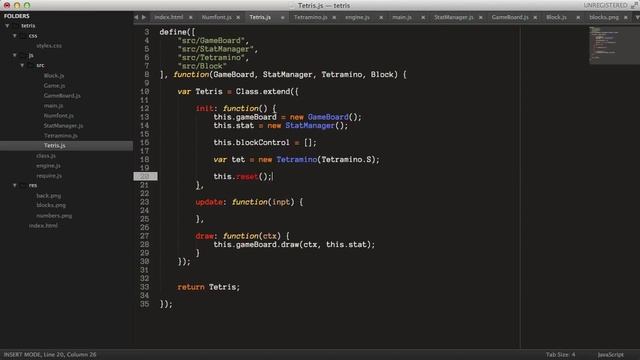Open Tetramino.js in the sidebar
This screenshot has width=640, height=360.
(x=60, y=136)
